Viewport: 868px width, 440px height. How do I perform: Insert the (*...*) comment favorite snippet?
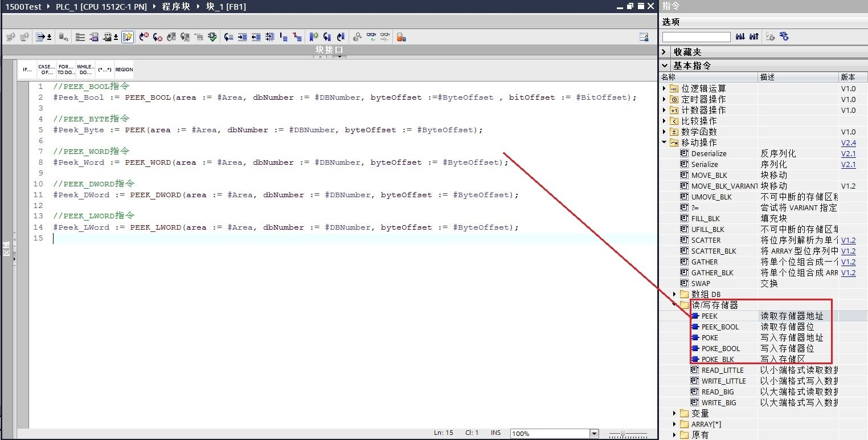coord(105,70)
